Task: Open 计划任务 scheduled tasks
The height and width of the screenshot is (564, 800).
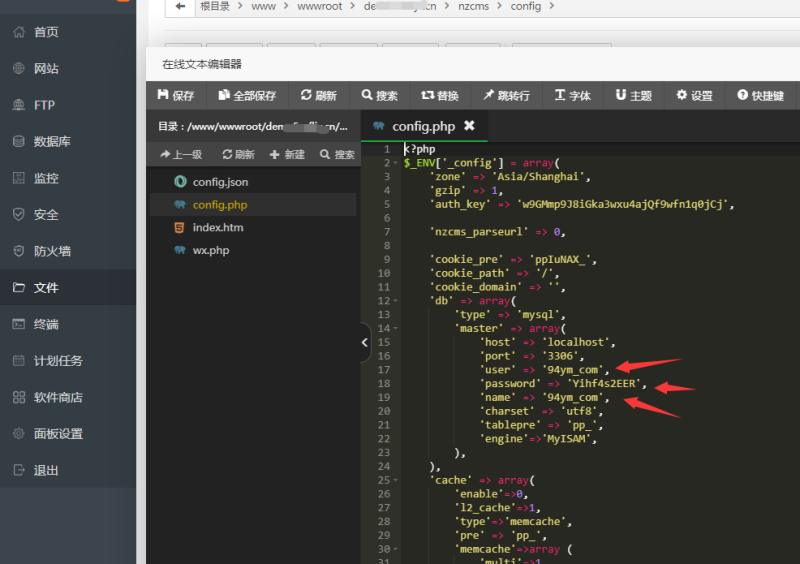Action: pos(58,361)
